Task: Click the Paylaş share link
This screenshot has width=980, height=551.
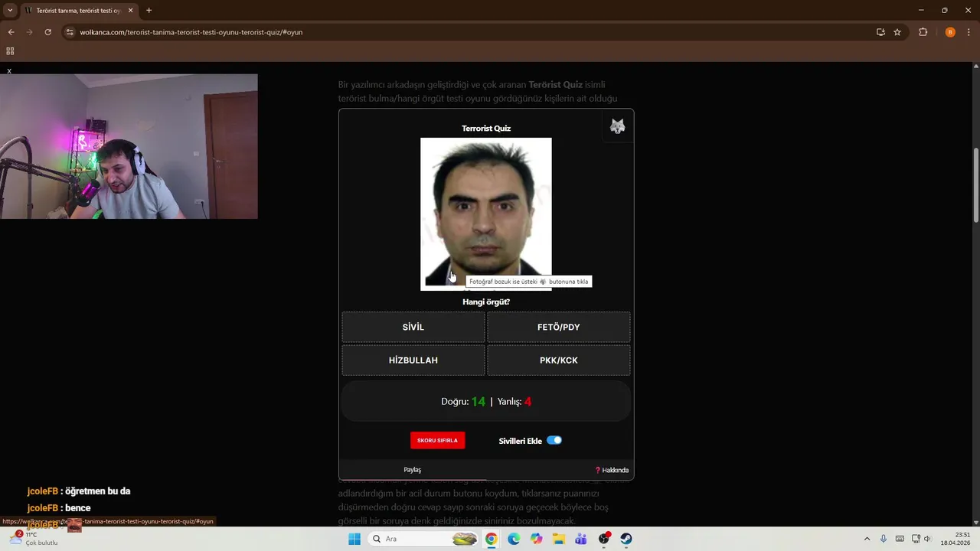Action: pos(412,469)
